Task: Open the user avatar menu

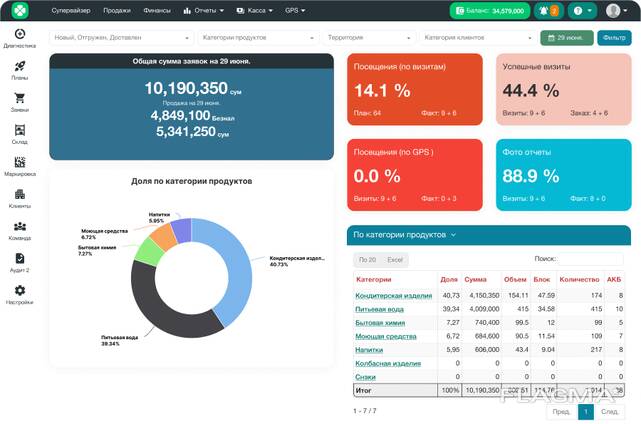Action: pos(616,11)
